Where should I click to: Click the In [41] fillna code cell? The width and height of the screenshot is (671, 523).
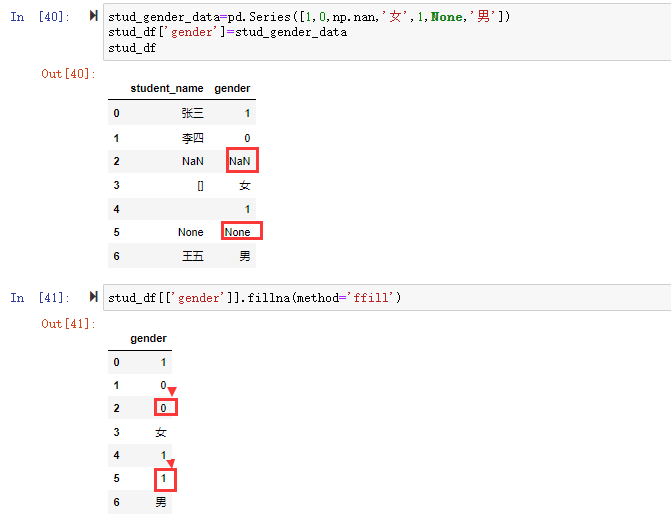click(x=387, y=297)
